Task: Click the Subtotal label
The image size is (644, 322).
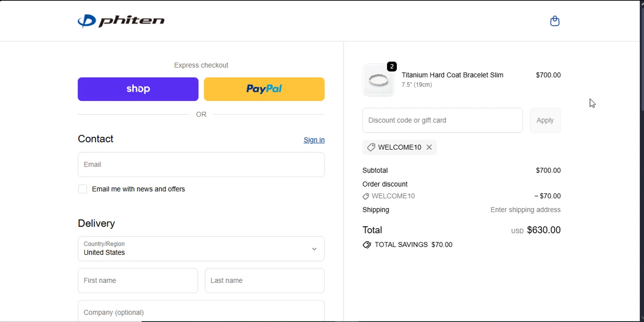Action: point(375,170)
